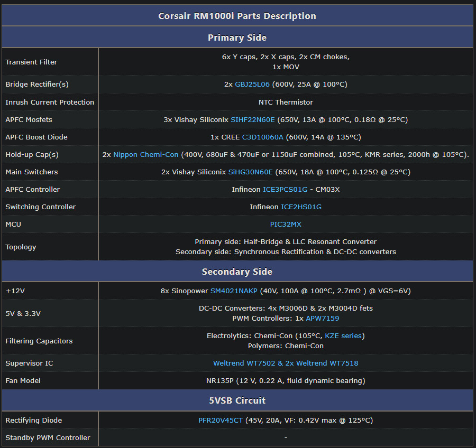The width and height of the screenshot is (476, 448).
Task: Click the '1x MOV' text line
Action: [x=286, y=67]
